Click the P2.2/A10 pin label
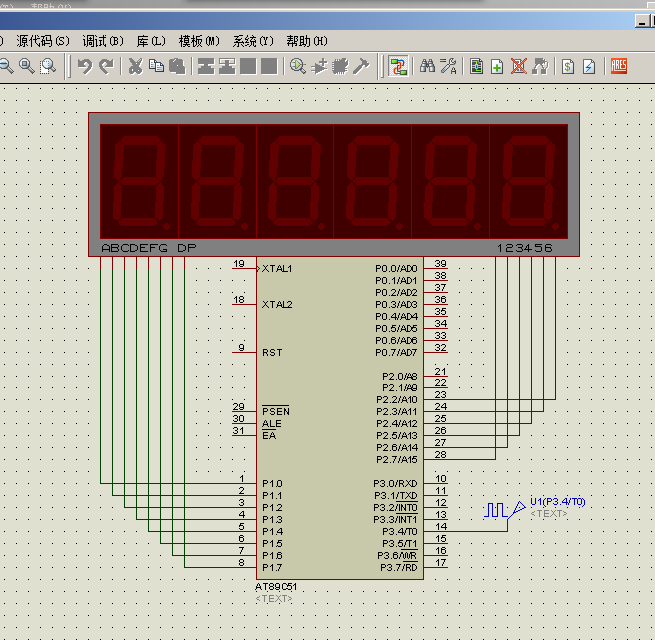This screenshot has height=640, width=655. tap(397, 399)
